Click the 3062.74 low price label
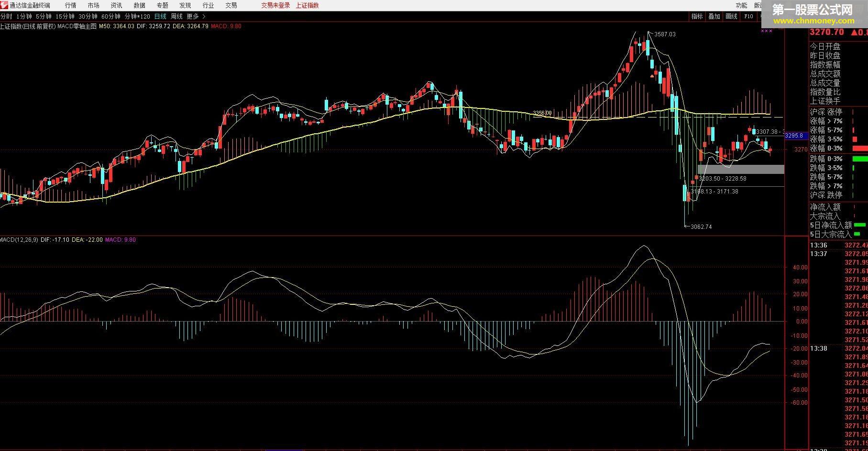The image size is (868, 451). [701, 226]
